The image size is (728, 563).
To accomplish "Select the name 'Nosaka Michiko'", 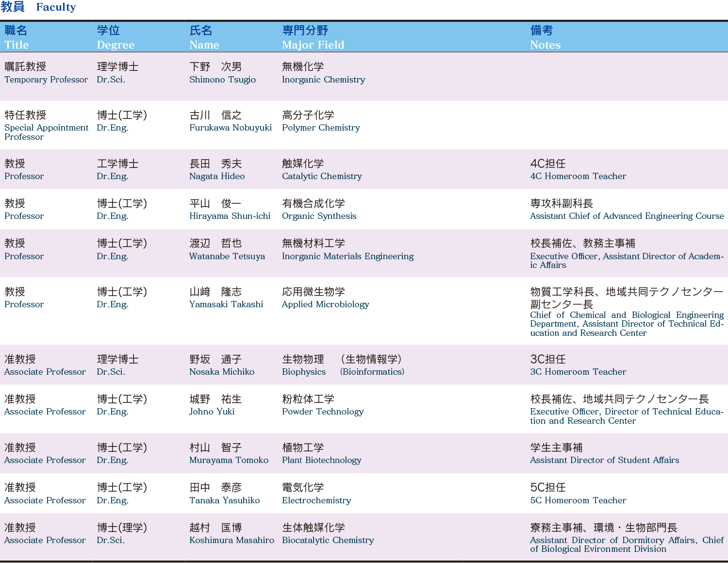I will click(222, 372).
